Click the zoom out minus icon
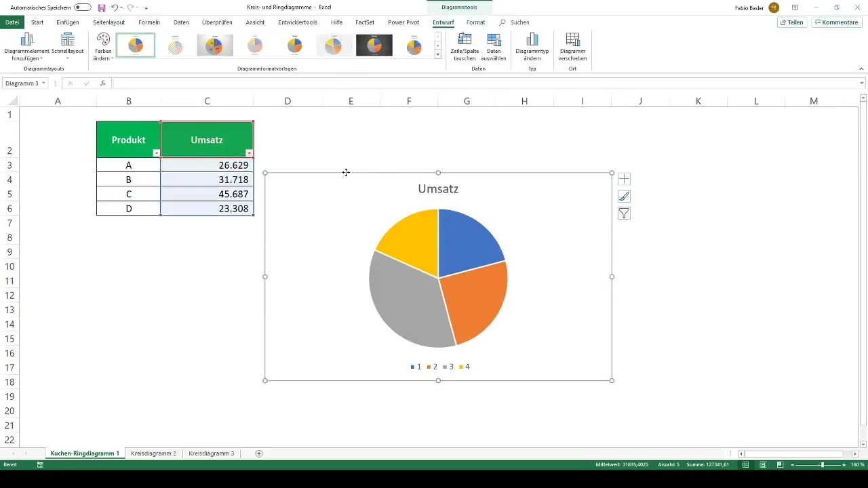The height and width of the screenshot is (488, 868). pos(793,465)
